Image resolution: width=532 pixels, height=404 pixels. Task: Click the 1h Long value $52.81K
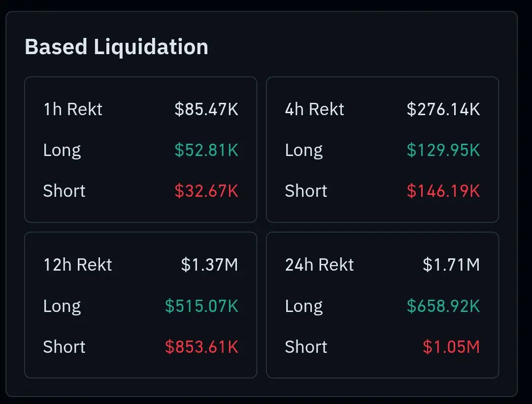tap(206, 150)
